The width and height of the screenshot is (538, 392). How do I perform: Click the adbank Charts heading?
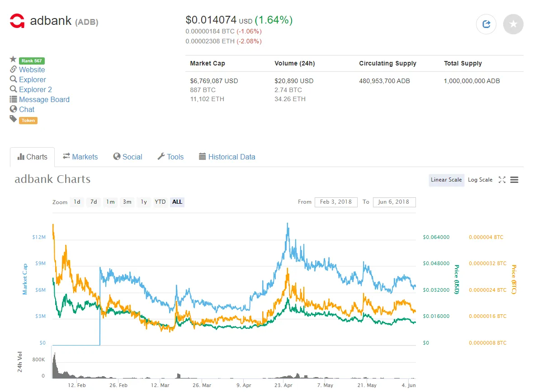click(52, 179)
